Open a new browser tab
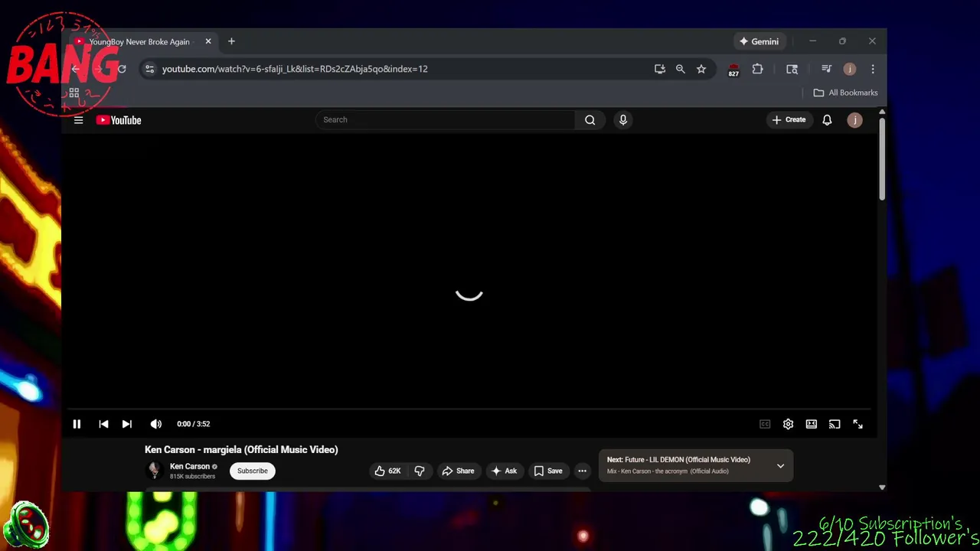The image size is (980, 551). (x=231, y=41)
